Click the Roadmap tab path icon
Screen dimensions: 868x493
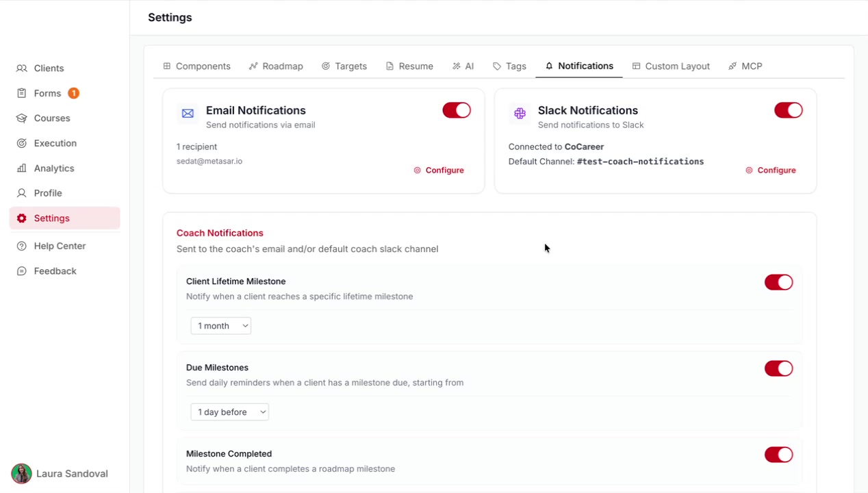click(253, 66)
